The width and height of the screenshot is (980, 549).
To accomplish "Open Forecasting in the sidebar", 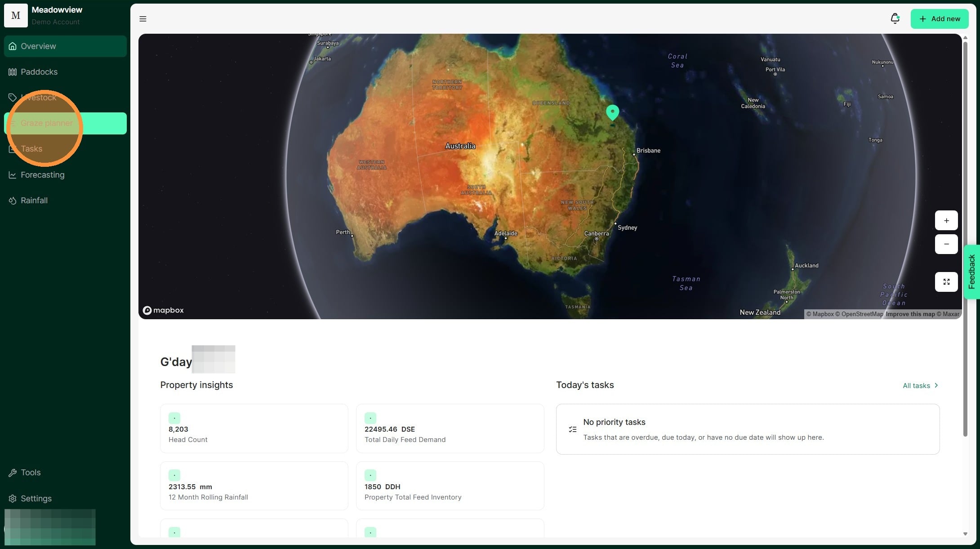I will pos(42,175).
